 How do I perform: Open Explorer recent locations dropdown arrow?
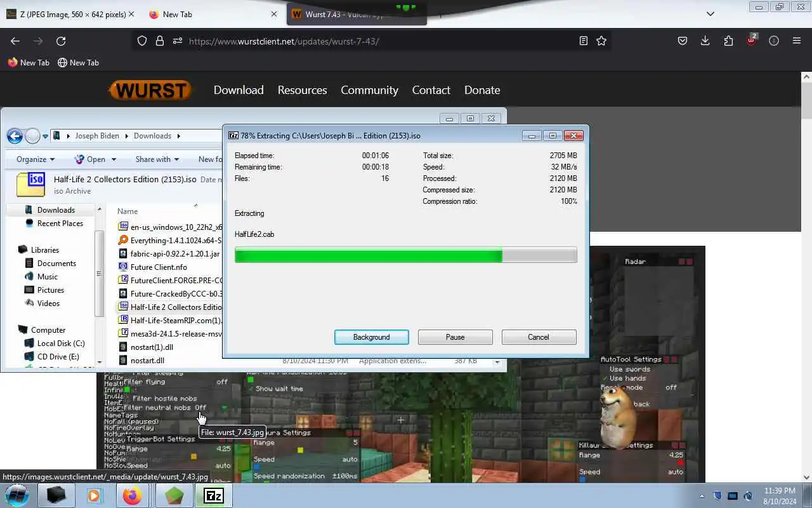45,136
